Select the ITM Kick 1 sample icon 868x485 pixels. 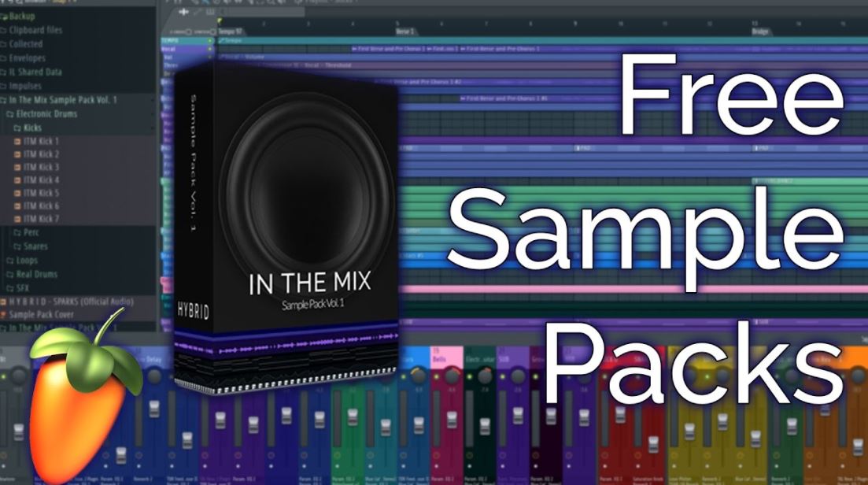[17, 142]
